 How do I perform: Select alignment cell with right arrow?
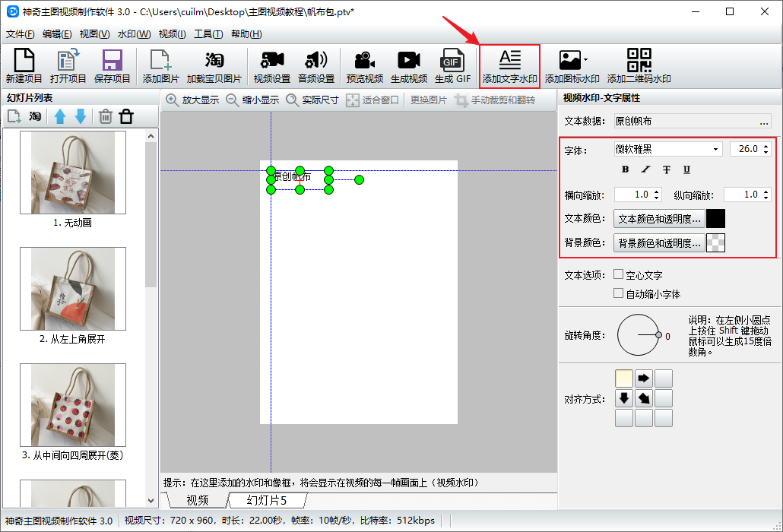(x=644, y=378)
